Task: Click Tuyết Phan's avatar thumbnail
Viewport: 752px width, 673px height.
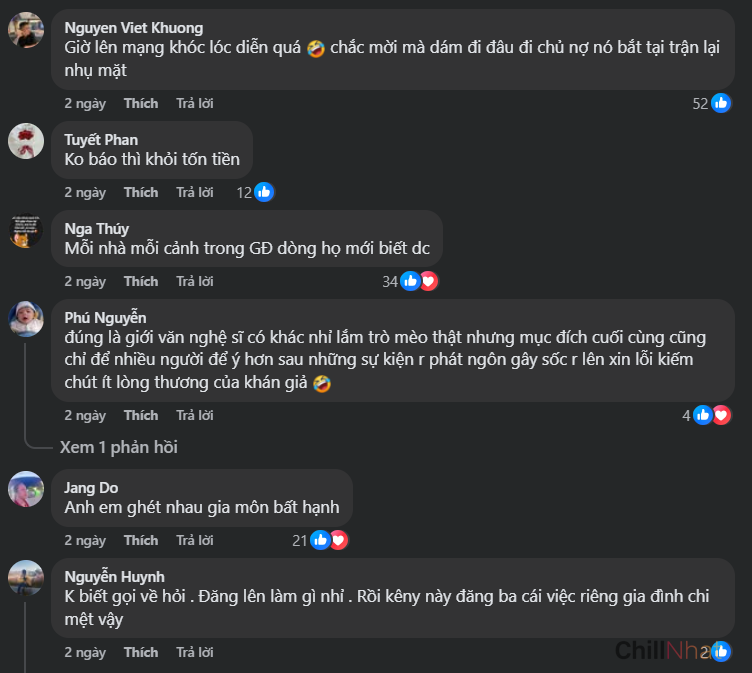Action: click(26, 141)
